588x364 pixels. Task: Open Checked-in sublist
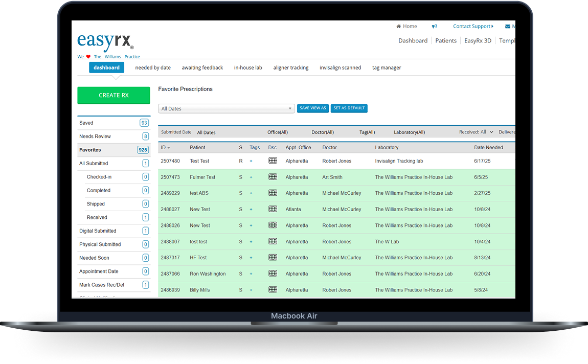[x=118, y=177]
